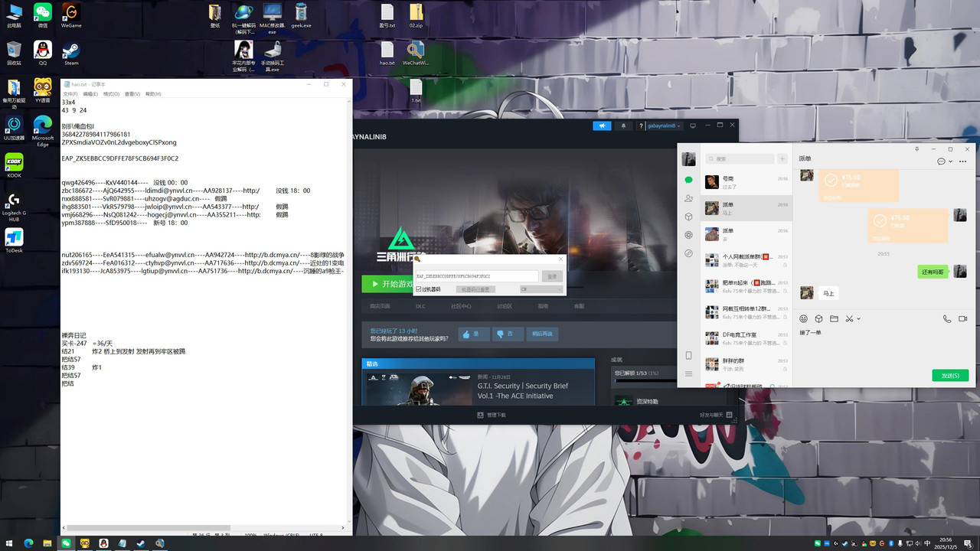Open Steam 社区中心 tab

coord(461,306)
